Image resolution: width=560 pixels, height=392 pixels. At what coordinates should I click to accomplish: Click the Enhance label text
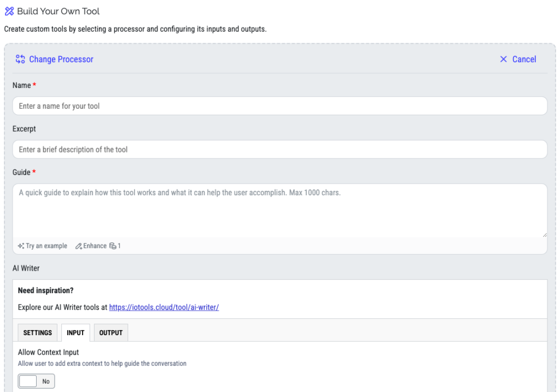pos(95,246)
